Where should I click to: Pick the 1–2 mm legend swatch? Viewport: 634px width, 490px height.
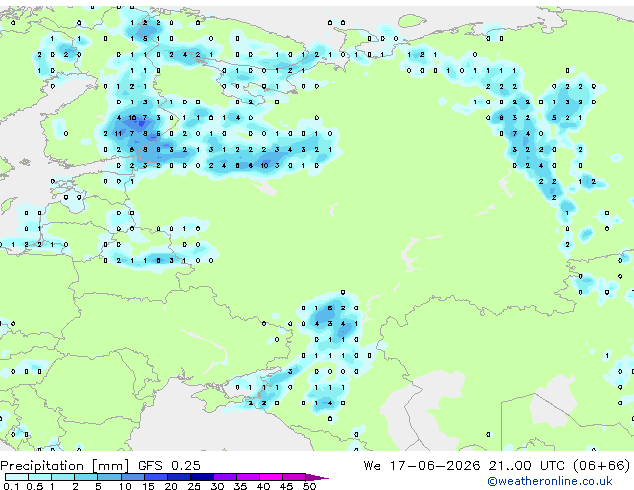click(x=63, y=477)
